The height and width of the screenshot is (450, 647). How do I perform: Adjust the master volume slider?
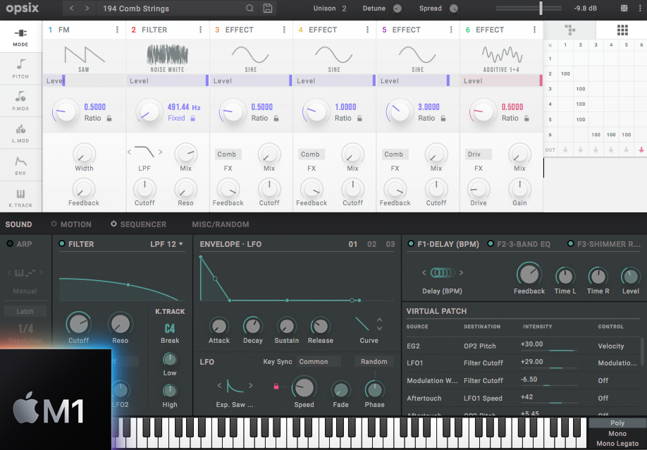pyautogui.click(x=542, y=8)
